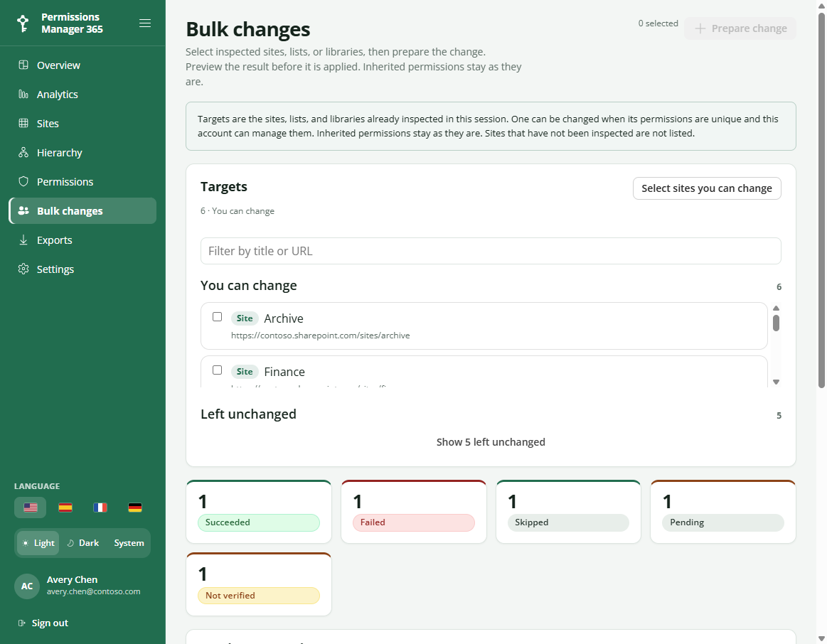Open the Hierarchy view
The height and width of the screenshot is (644, 827).
(82, 152)
